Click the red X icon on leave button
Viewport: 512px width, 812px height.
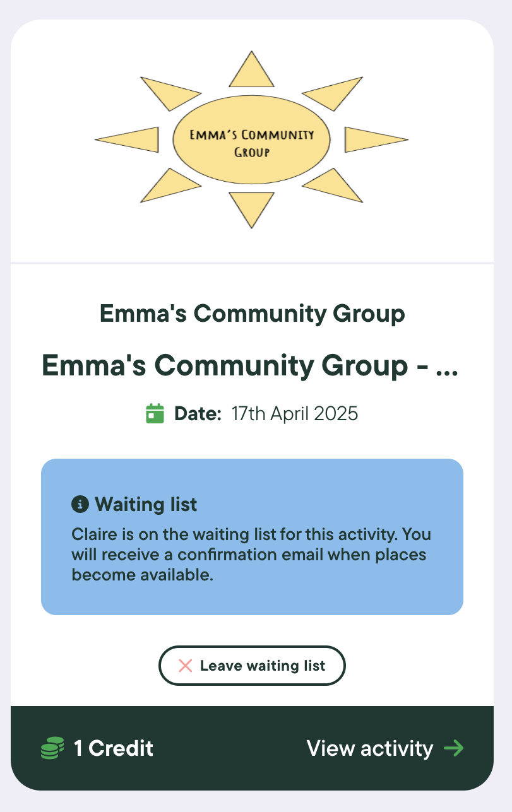click(185, 666)
